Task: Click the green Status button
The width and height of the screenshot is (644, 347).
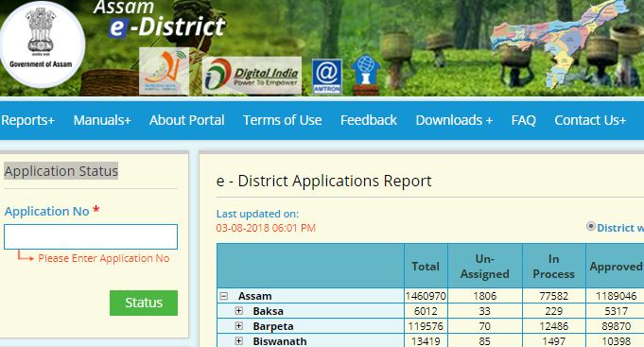Action: point(144,304)
